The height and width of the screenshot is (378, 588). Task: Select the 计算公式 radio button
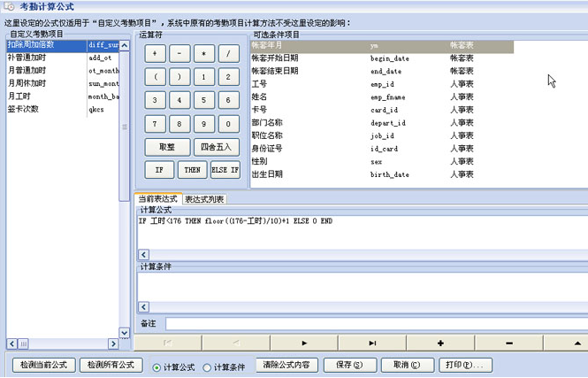(x=157, y=366)
